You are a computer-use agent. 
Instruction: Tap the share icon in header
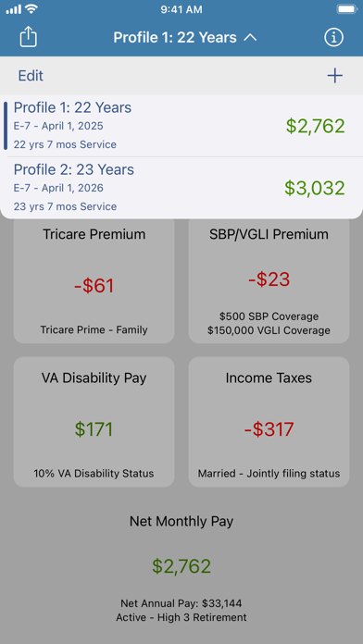(x=29, y=37)
